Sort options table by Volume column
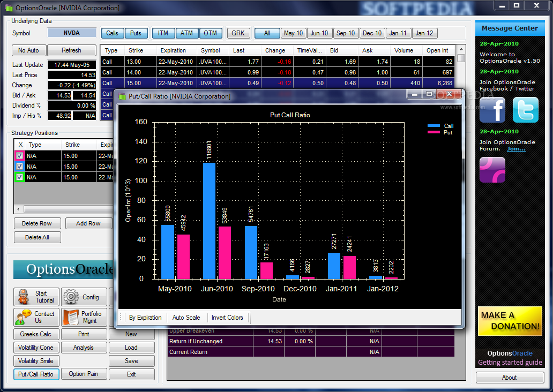This screenshot has height=392, width=553. (x=406, y=50)
